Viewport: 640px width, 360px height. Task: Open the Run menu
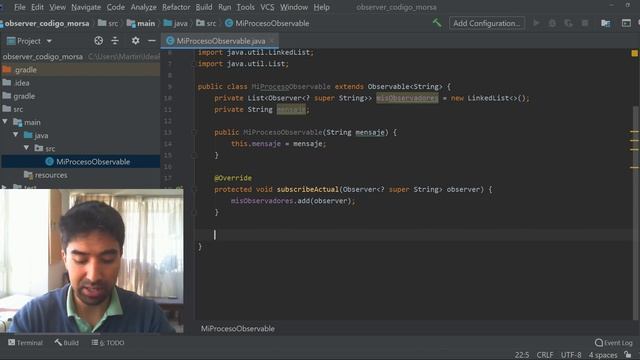pos(224,7)
